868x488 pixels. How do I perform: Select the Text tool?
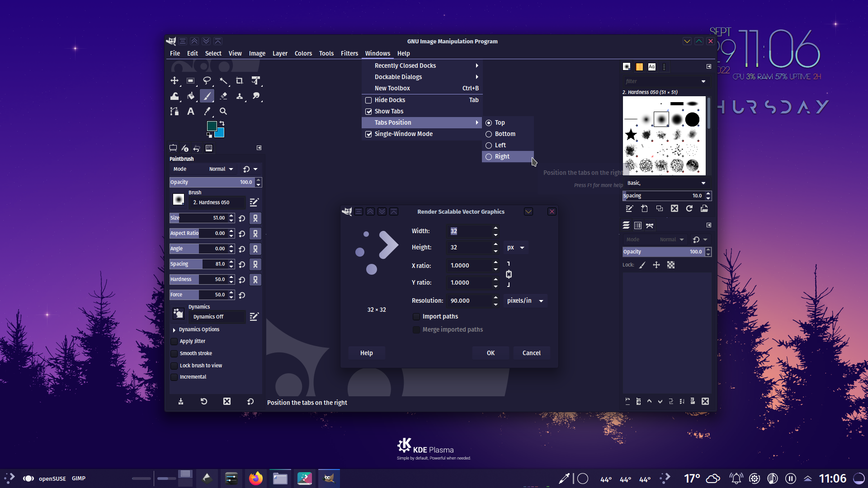[190, 111]
